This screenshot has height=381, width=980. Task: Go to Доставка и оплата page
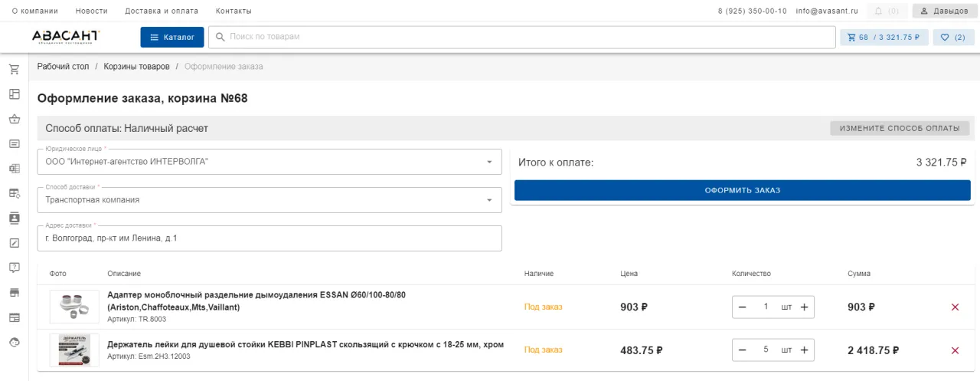coord(161,11)
